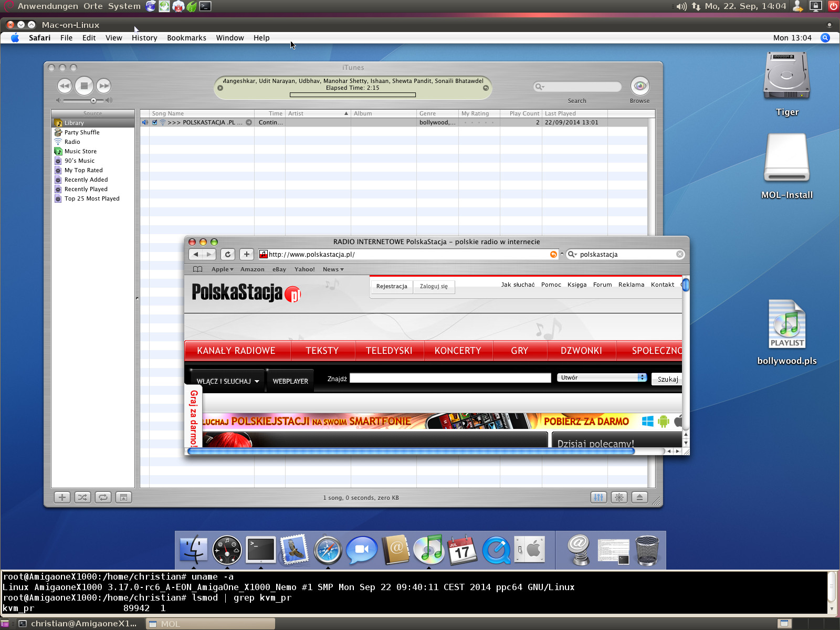Stop playback in iTunes

[x=84, y=86]
